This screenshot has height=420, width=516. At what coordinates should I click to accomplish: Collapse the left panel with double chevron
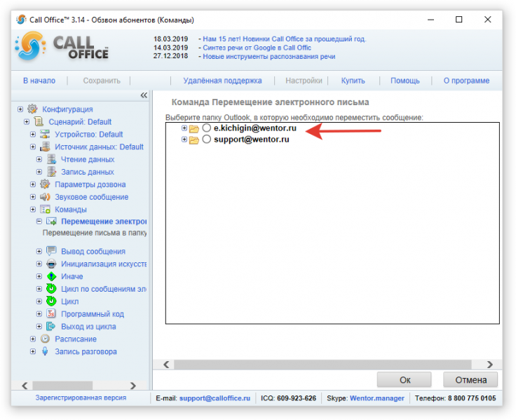pyautogui.click(x=144, y=95)
